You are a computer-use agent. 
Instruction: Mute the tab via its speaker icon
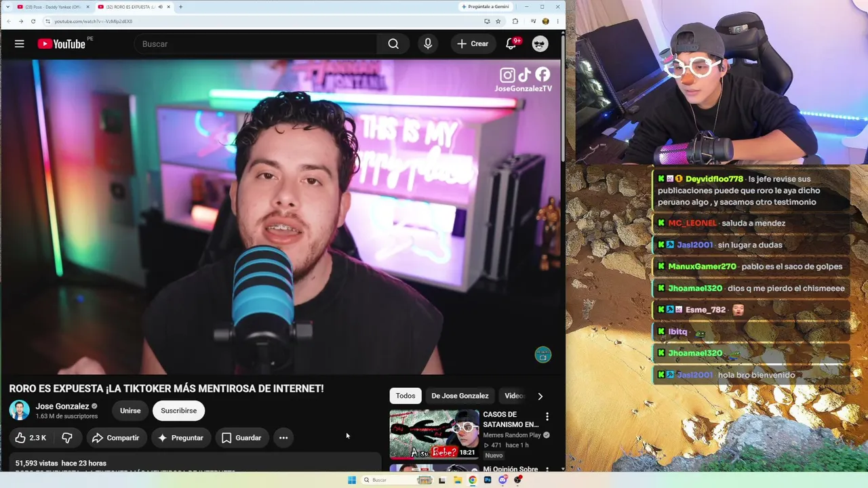(160, 7)
